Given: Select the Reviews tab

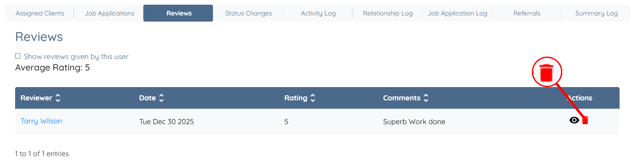Looking at the screenshot, I should pyautogui.click(x=179, y=13).
